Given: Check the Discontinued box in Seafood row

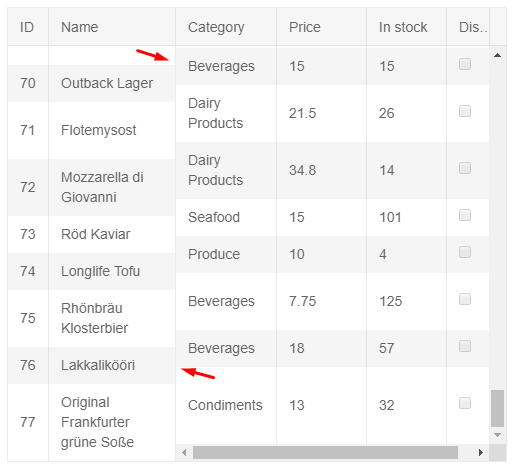Looking at the screenshot, I should [465, 215].
